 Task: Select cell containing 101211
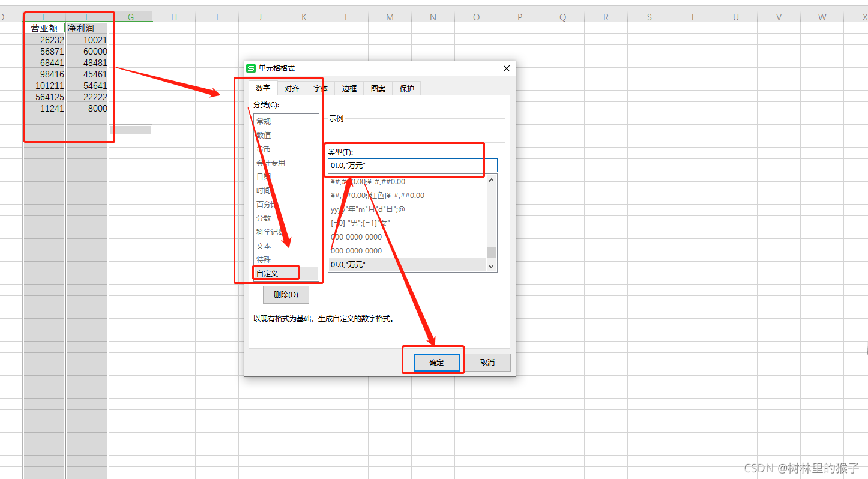click(x=44, y=86)
